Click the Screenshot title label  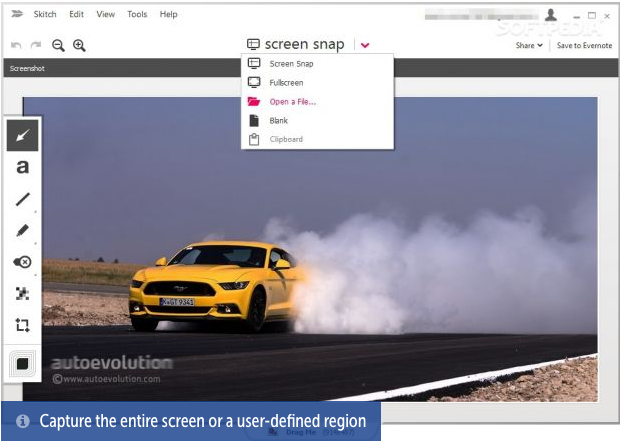tap(27, 68)
